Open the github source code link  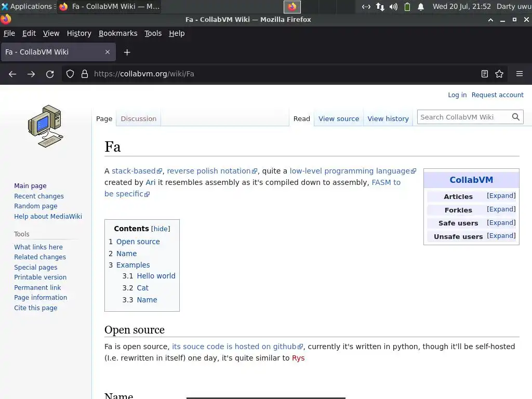click(x=237, y=347)
